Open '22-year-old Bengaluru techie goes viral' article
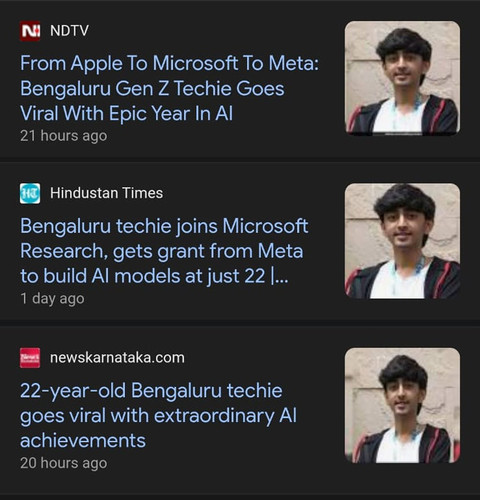The height and width of the screenshot is (500, 480). [158, 415]
